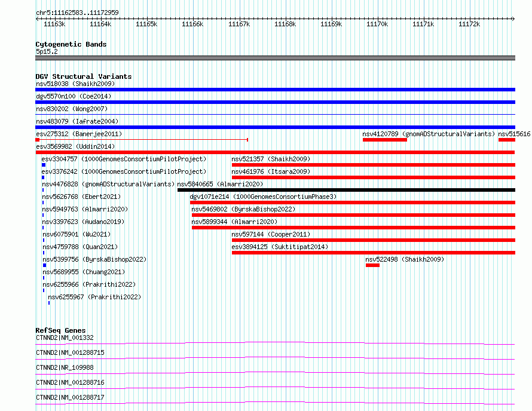Select nsv5840665 (Almarri2020) label
532x411 pixels.
[x=220, y=184]
